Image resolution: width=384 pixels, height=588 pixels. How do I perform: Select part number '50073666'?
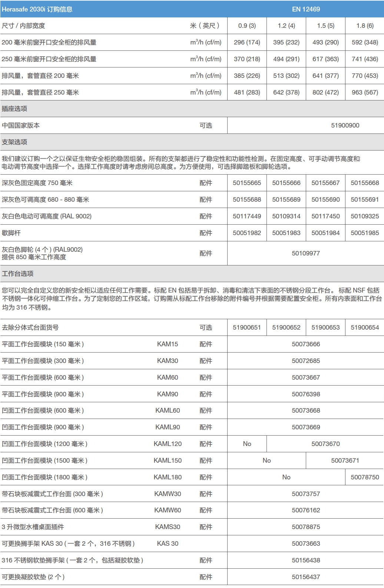[306, 344]
